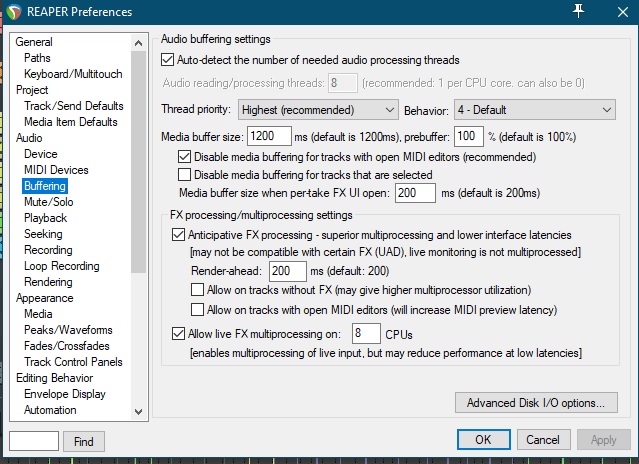Select General in the preferences tree
The image size is (639, 464).
coord(34,42)
